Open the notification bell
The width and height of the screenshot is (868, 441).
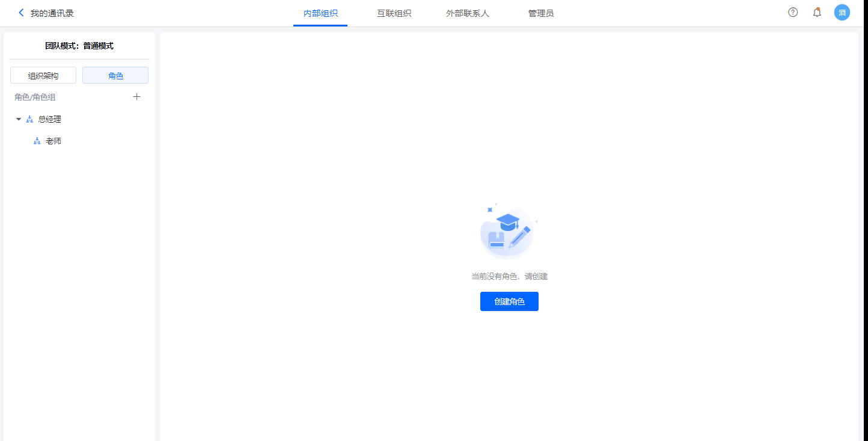click(817, 13)
